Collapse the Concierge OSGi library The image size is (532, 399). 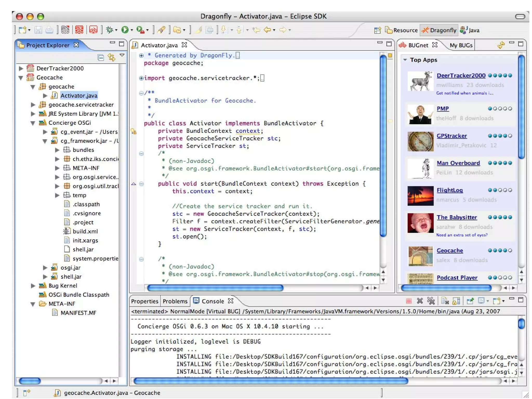click(x=33, y=123)
